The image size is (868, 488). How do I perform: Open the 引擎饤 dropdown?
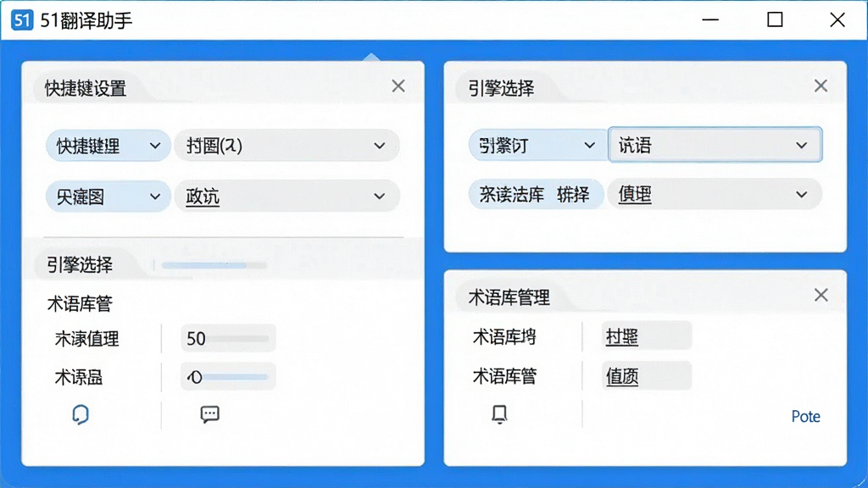[x=537, y=146]
